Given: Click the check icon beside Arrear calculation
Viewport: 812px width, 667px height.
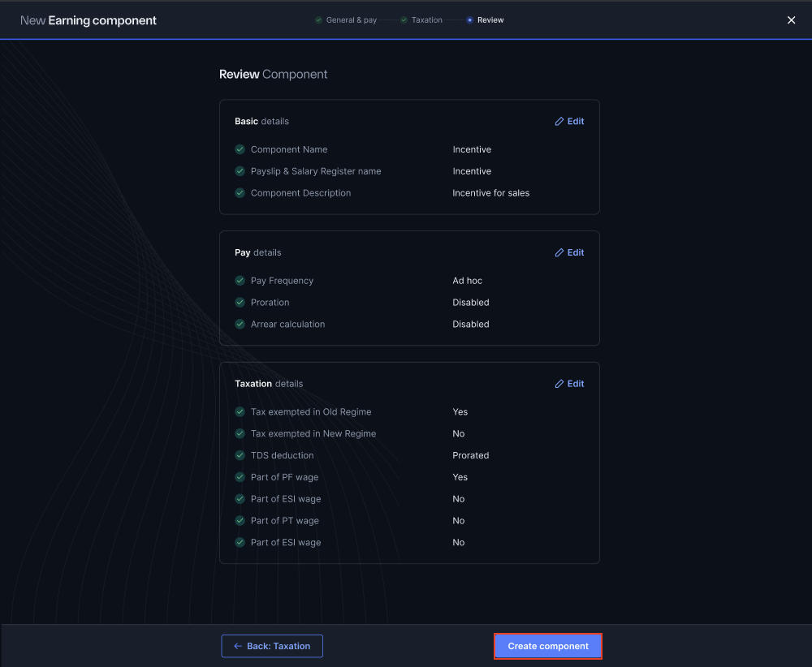Looking at the screenshot, I should coord(240,325).
